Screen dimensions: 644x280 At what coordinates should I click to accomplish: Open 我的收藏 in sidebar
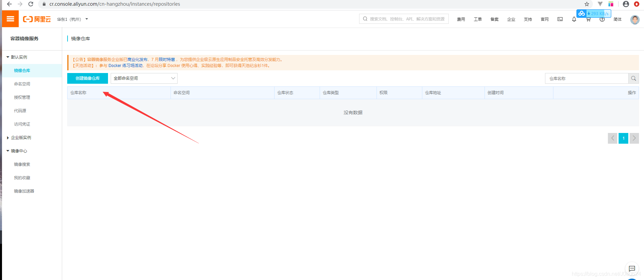coord(22,178)
